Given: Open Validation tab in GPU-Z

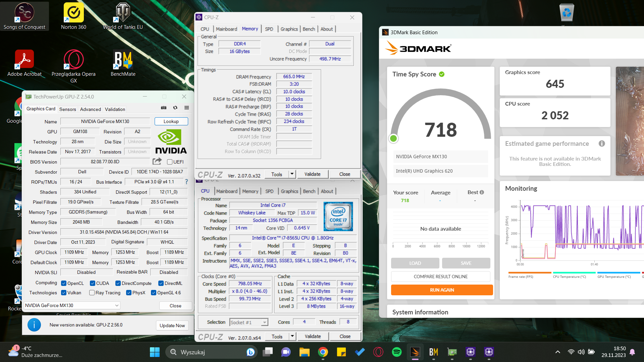Looking at the screenshot, I should (x=115, y=109).
